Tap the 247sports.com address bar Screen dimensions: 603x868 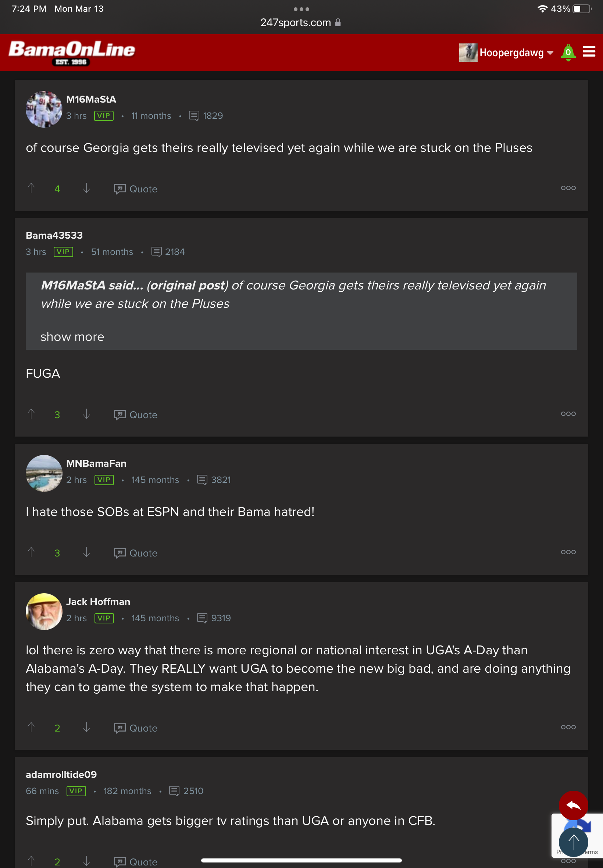(301, 23)
